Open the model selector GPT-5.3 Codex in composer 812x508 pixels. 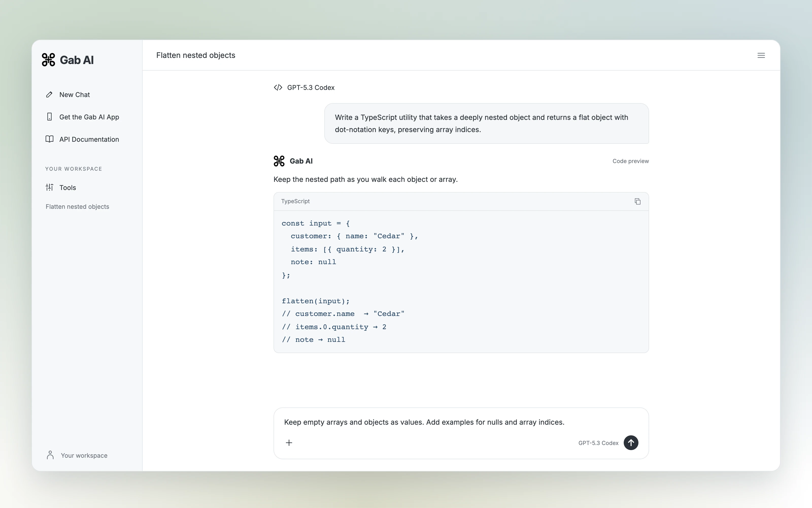coord(598,443)
